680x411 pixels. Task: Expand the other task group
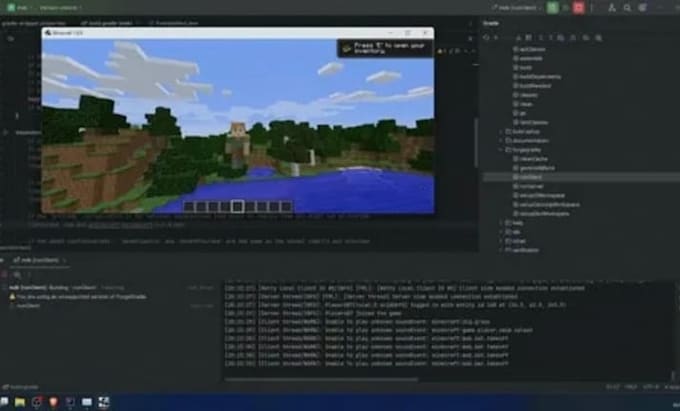point(500,241)
